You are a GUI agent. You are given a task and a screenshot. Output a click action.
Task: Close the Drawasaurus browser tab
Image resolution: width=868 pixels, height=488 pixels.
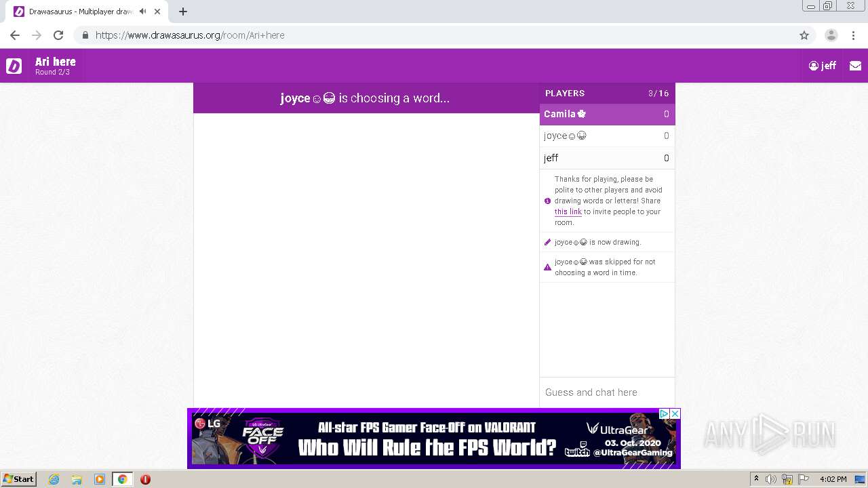click(157, 12)
